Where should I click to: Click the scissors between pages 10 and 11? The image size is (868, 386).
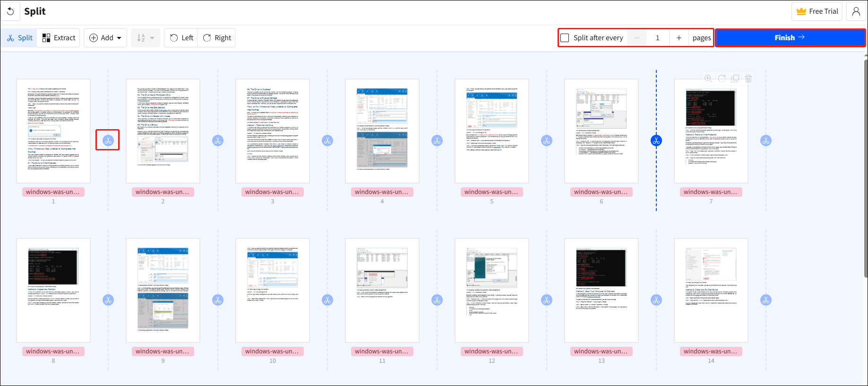[327, 300]
